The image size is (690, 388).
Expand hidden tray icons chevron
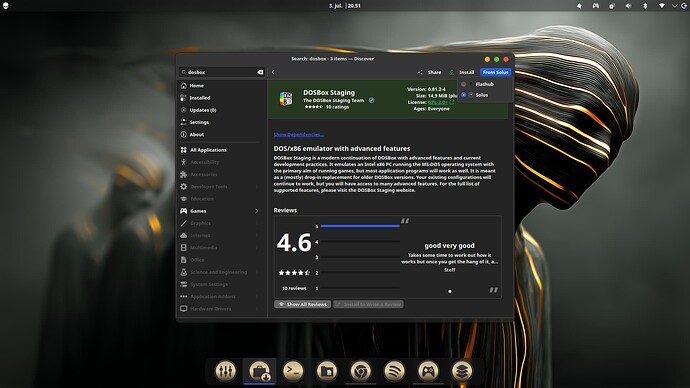pyautogui.click(x=675, y=6)
